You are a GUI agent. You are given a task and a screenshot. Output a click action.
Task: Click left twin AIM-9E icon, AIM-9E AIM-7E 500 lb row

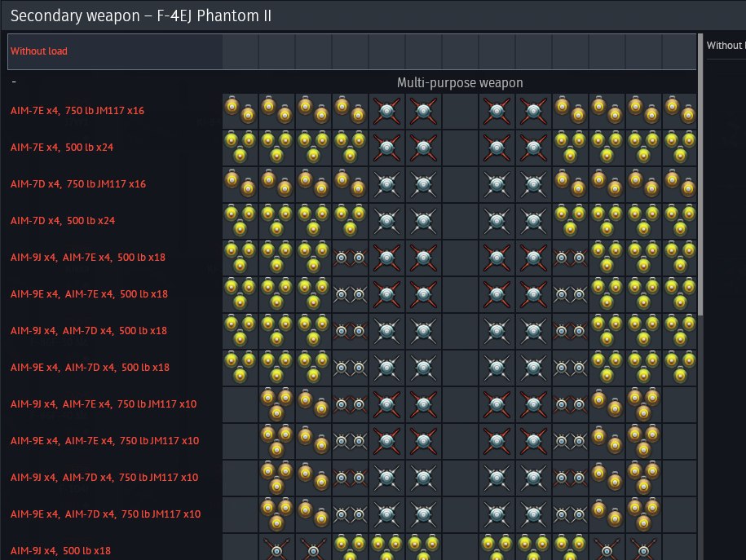(350, 294)
